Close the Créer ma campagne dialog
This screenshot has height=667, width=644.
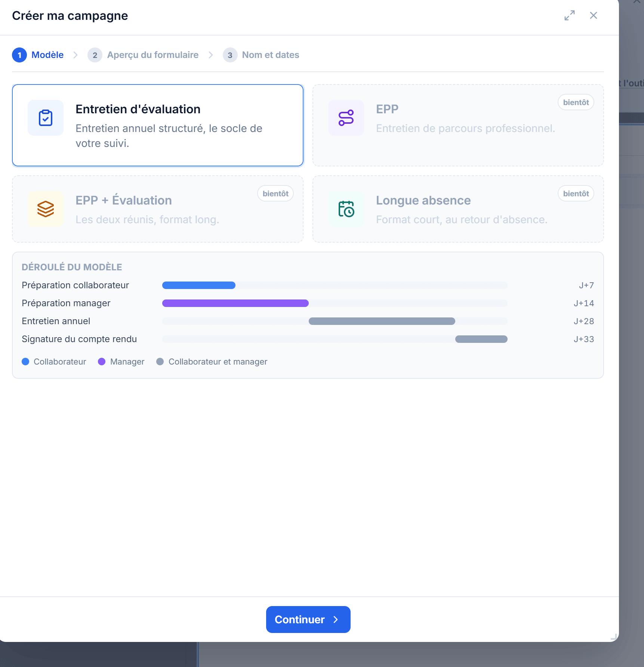pyautogui.click(x=594, y=15)
